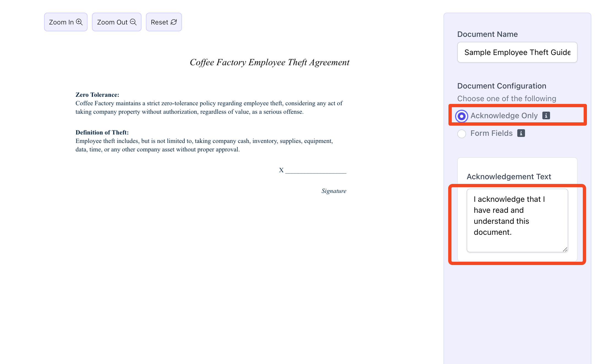Image resolution: width=604 pixels, height=364 pixels.
Task: Click into the Document Name field
Action: (x=517, y=52)
